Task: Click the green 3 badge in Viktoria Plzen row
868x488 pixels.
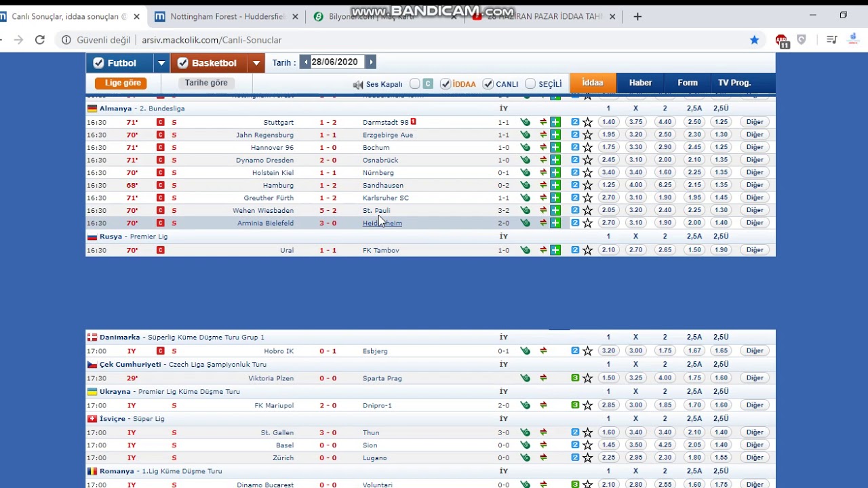Action: click(x=575, y=378)
